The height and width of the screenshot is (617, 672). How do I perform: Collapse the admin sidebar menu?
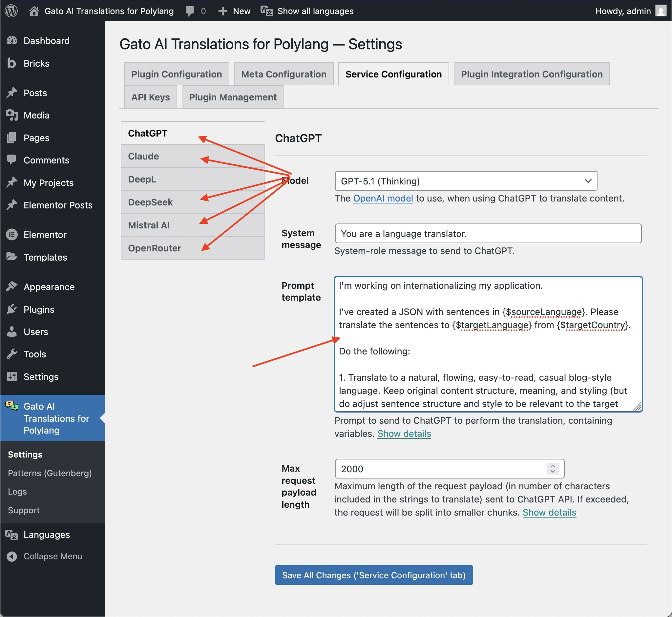(12, 556)
